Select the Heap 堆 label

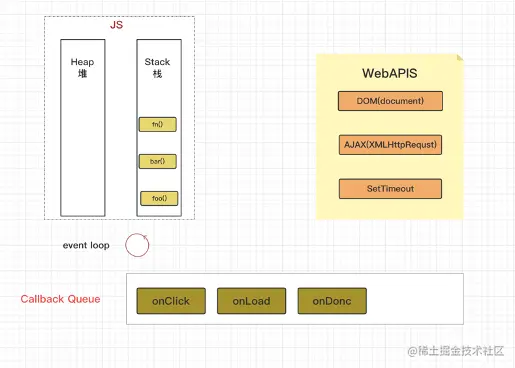click(82, 67)
